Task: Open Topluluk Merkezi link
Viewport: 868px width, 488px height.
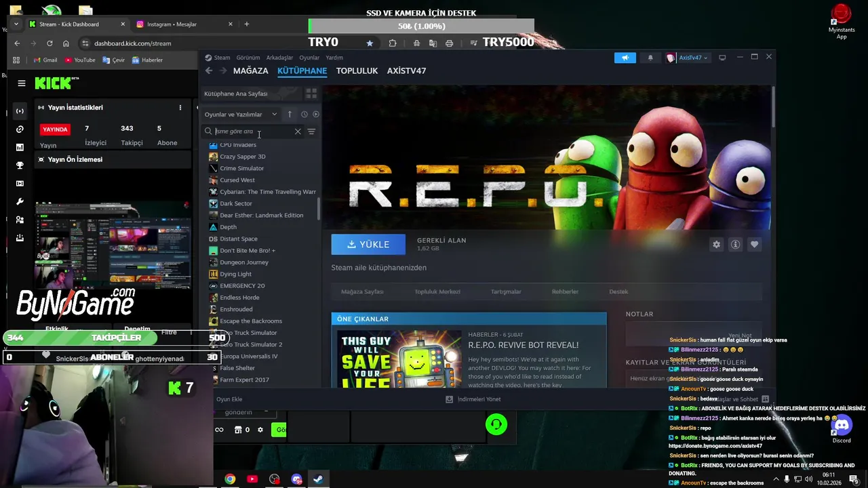Action: pos(437,291)
